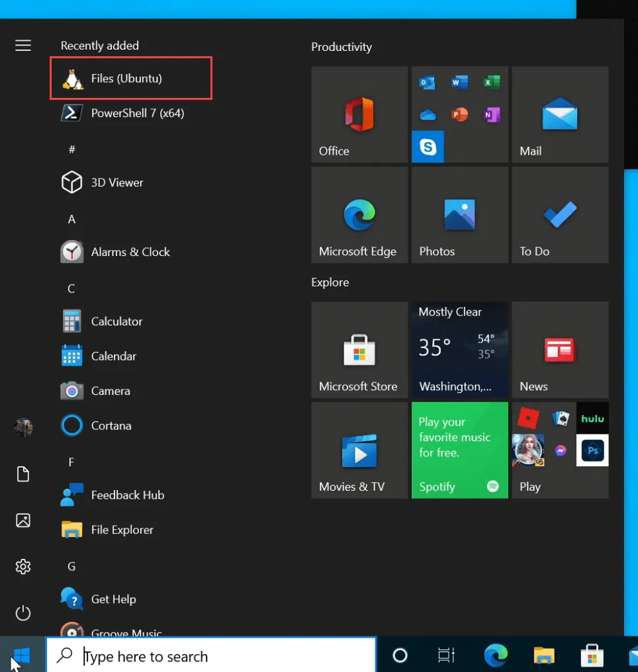Open the Power options button
The width and height of the screenshot is (638, 672).
pyautogui.click(x=23, y=613)
